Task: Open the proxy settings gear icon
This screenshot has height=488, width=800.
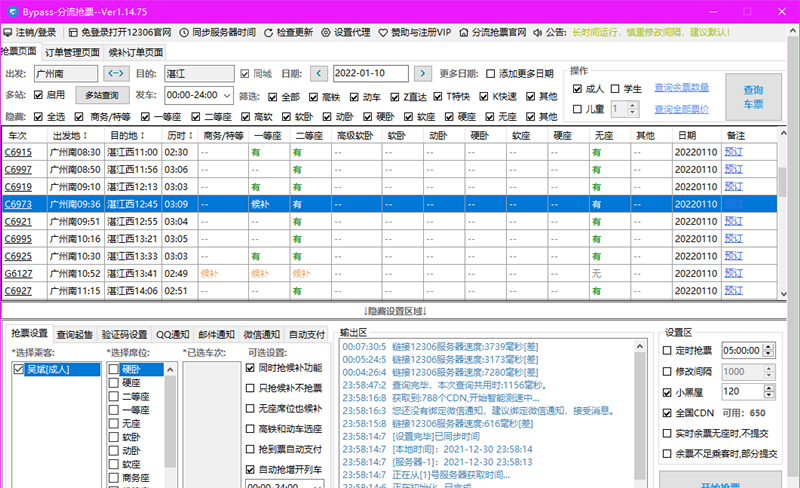Action: pyautogui.click(x=326, y=33)
